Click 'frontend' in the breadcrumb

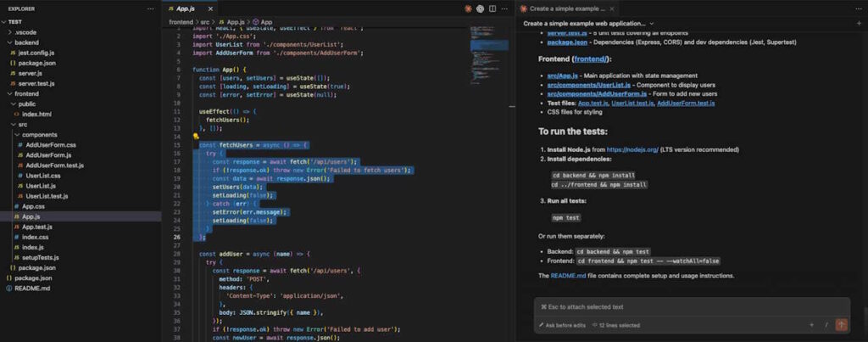click(181, 22)
